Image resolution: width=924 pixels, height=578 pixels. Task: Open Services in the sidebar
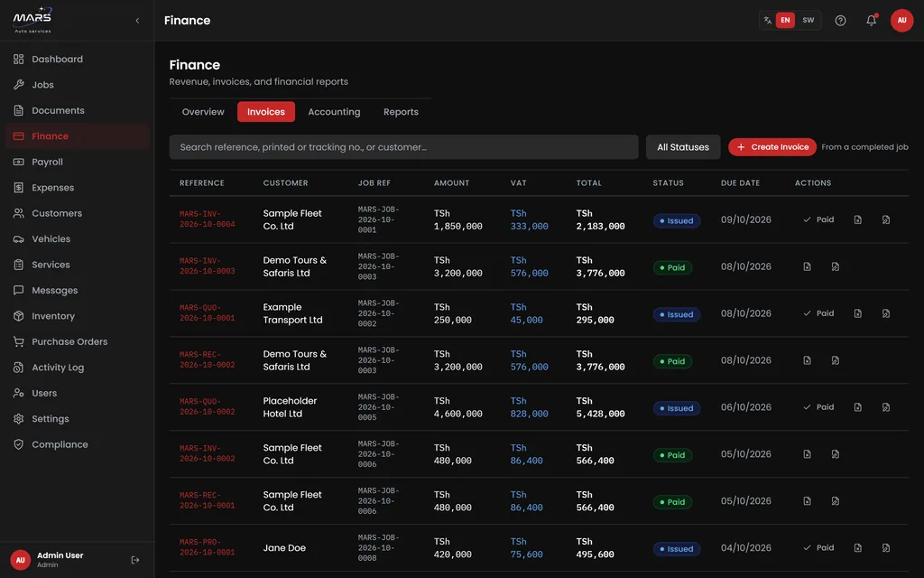78,265
